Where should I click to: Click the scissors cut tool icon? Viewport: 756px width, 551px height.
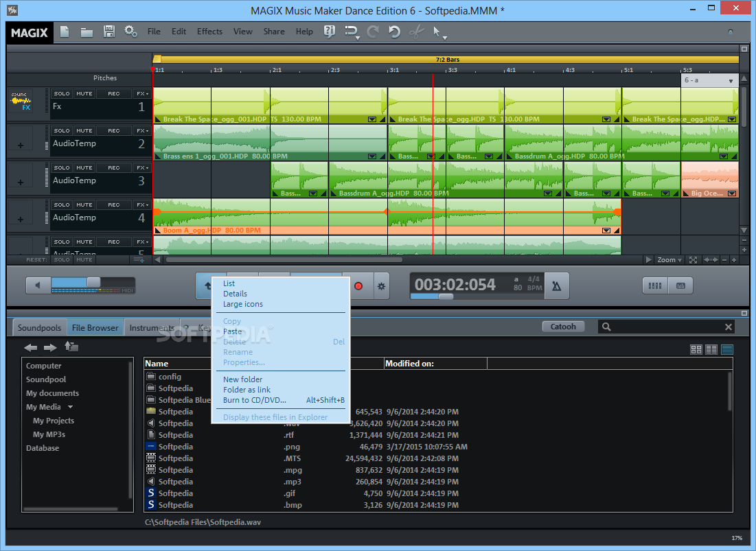(x=416, y=32)
